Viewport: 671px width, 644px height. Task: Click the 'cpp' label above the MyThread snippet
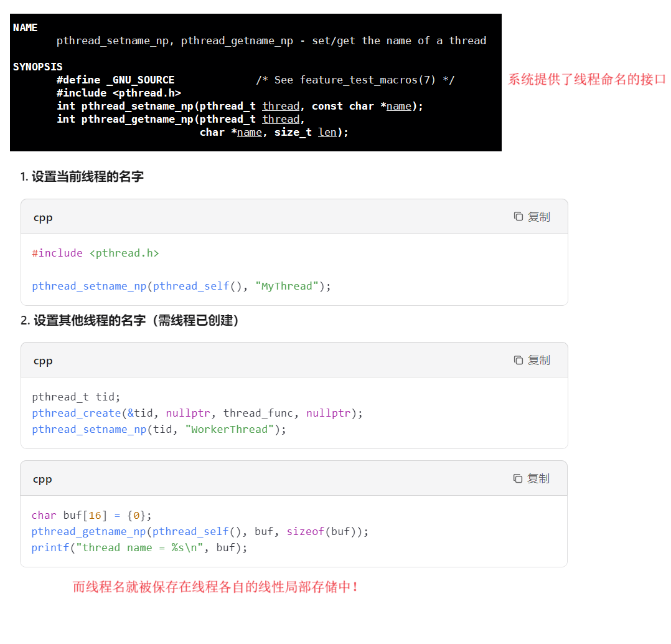pyautogui.click(x=43, y=217)
